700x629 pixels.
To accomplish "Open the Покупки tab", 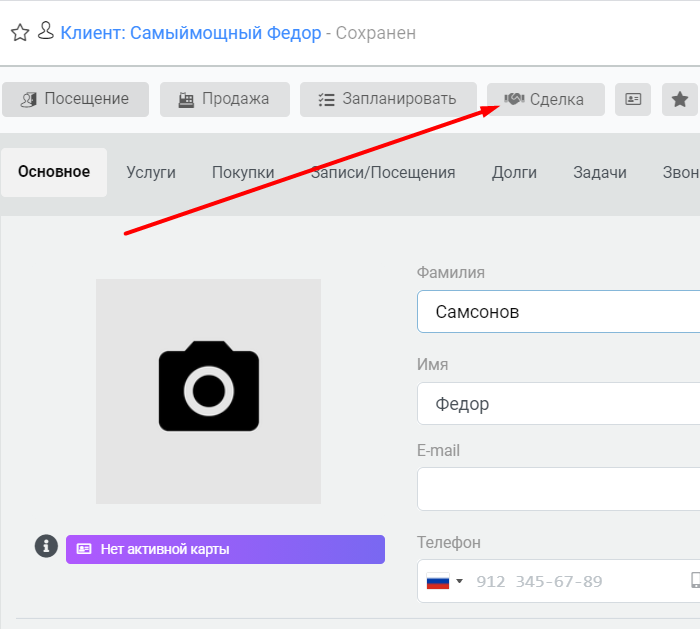I will 243,172.
